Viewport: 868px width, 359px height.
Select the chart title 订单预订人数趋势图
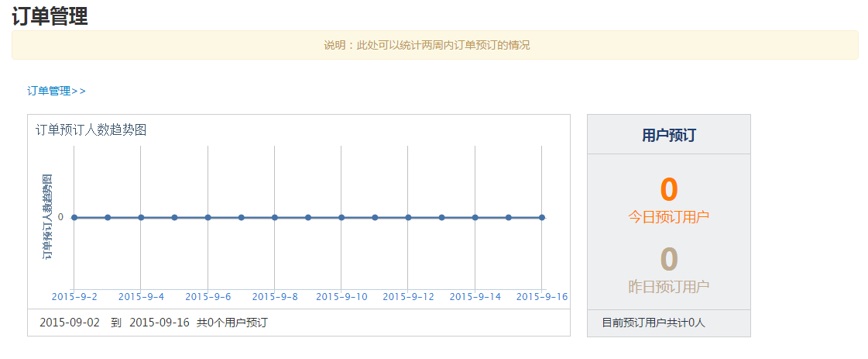[91, 129]
